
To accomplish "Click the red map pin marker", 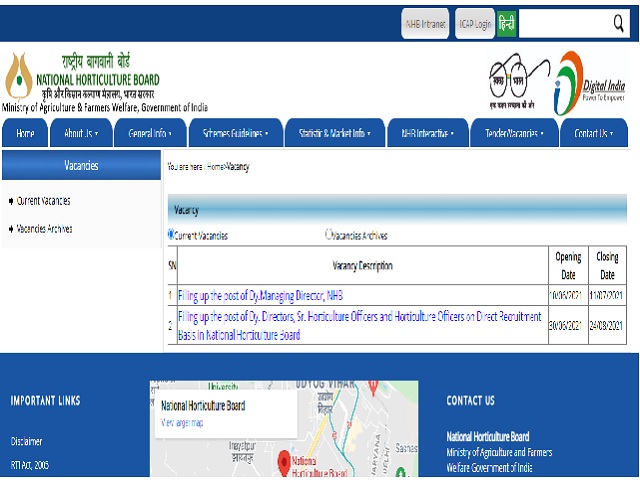I will pos(284,463).
